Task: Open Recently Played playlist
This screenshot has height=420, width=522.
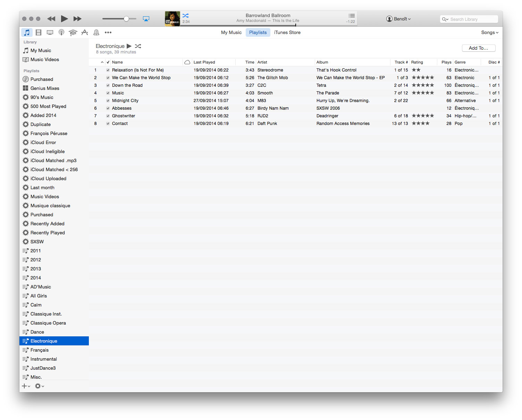Action: 54,233
